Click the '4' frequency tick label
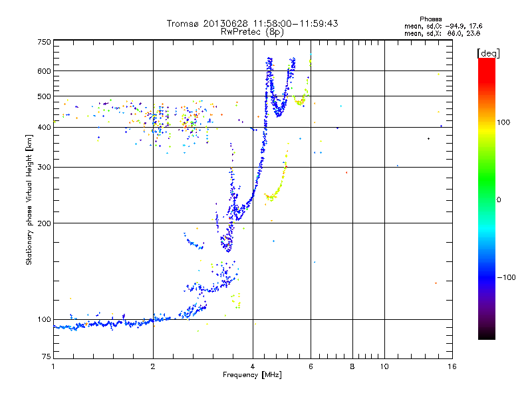Viewport: 532px width, 399px height. click(253, 366)
